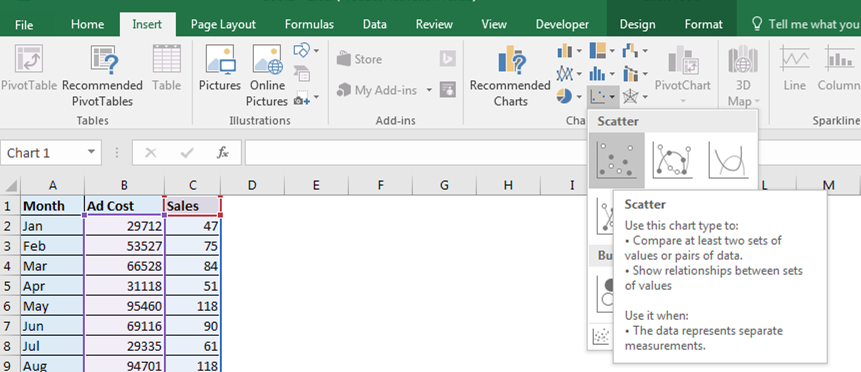Click the Select All corner triangle

pos(11,186)
